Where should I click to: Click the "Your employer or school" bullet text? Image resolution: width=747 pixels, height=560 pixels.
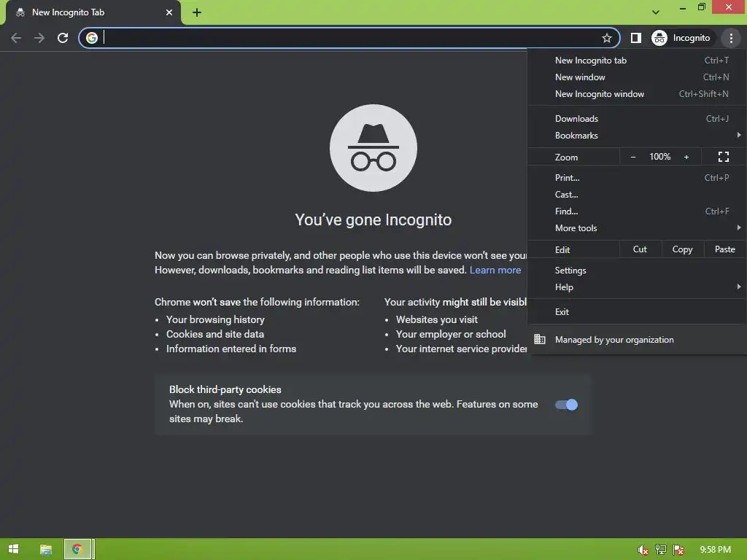click(451, 334)
